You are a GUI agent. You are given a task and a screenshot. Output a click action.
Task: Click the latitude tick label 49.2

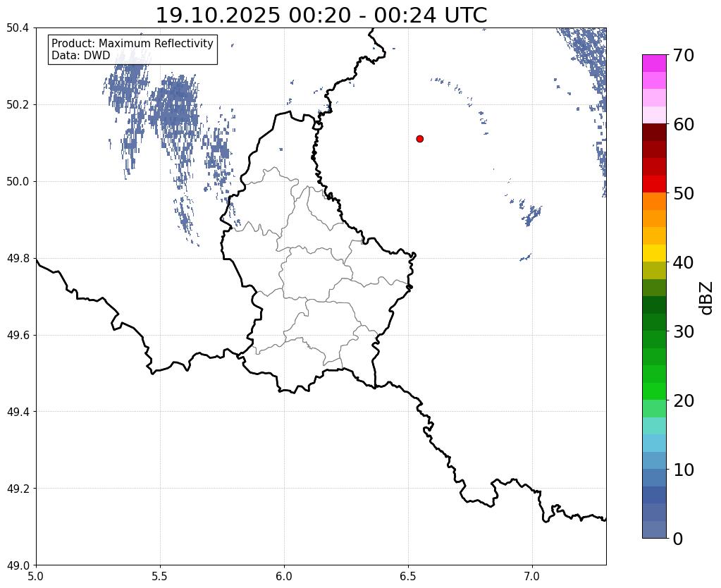pos(18,488)
